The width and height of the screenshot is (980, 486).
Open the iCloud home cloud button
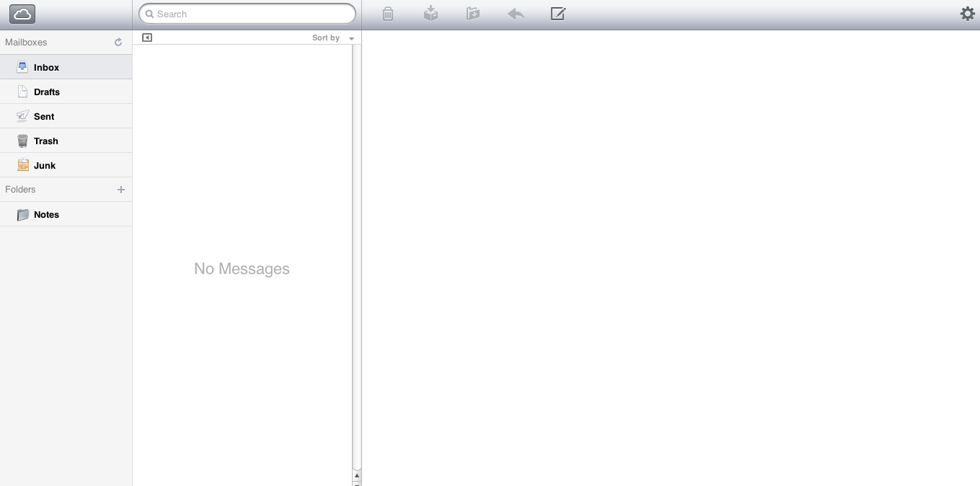(22, 14)
